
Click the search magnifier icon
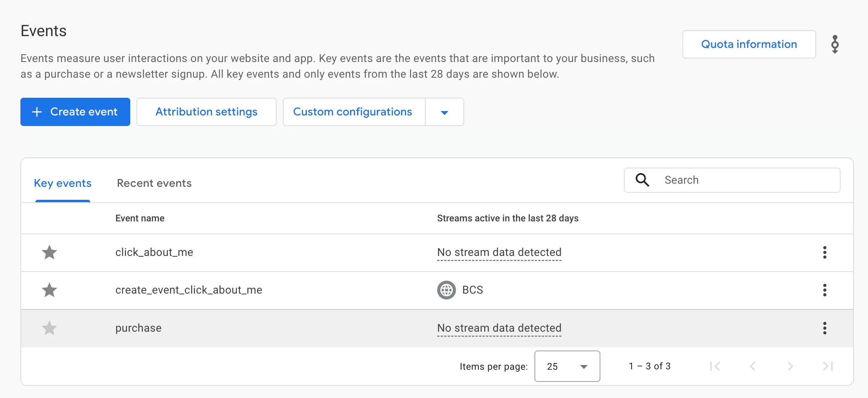coord(642,180)
